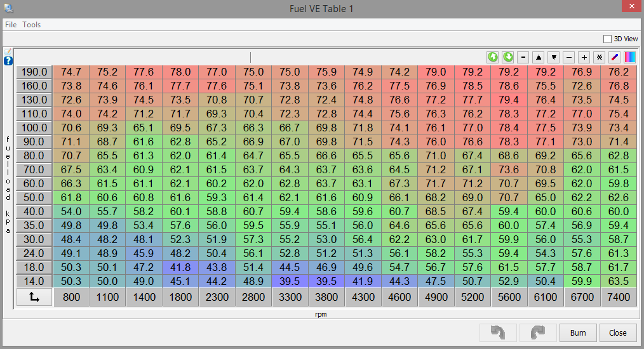The image size is (644, 349).
Task: Select cell with value 79.0
Action: (436, 72)
